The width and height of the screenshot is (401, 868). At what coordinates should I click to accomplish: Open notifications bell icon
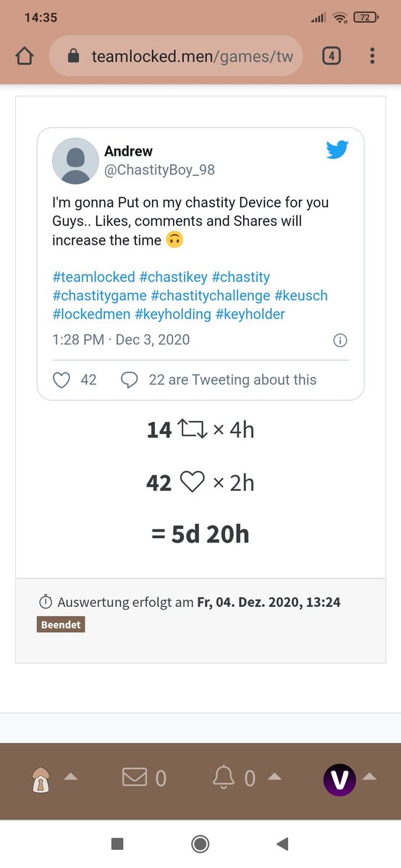pyautogui.click(x=224, y=778)
